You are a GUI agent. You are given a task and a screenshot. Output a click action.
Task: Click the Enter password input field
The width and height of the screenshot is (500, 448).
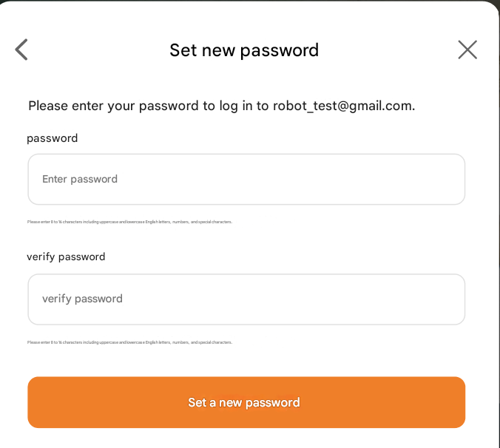click(x=246, y=180)
